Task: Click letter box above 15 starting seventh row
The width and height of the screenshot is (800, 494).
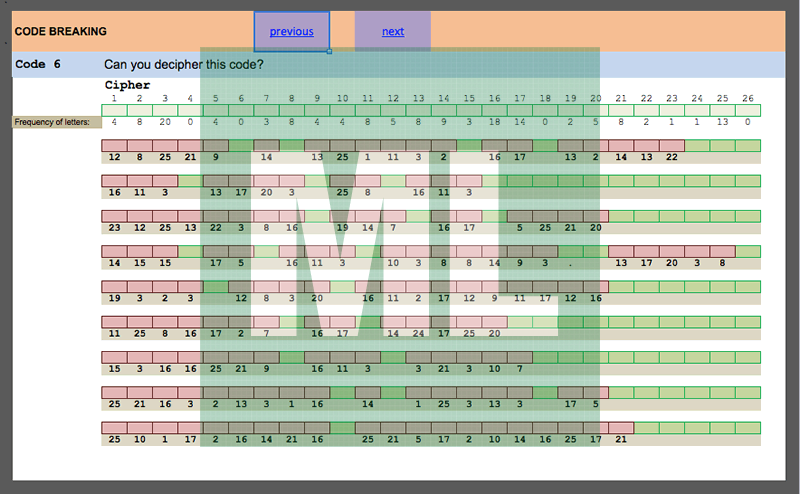Action: coord(114,357)
